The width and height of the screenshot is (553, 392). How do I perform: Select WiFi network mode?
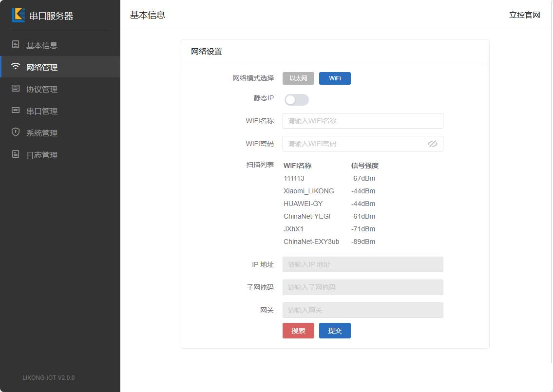(335, 78)
